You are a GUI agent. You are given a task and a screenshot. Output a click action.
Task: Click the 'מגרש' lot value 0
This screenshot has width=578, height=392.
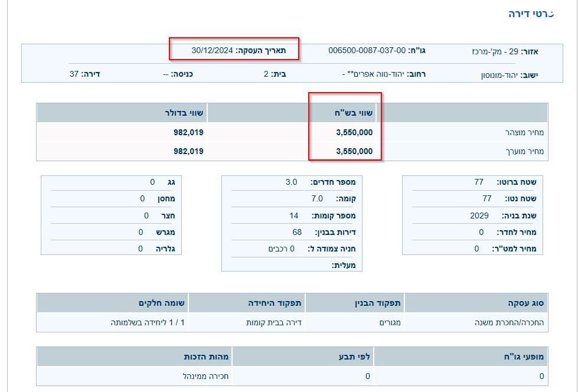(x=141, y=232)
